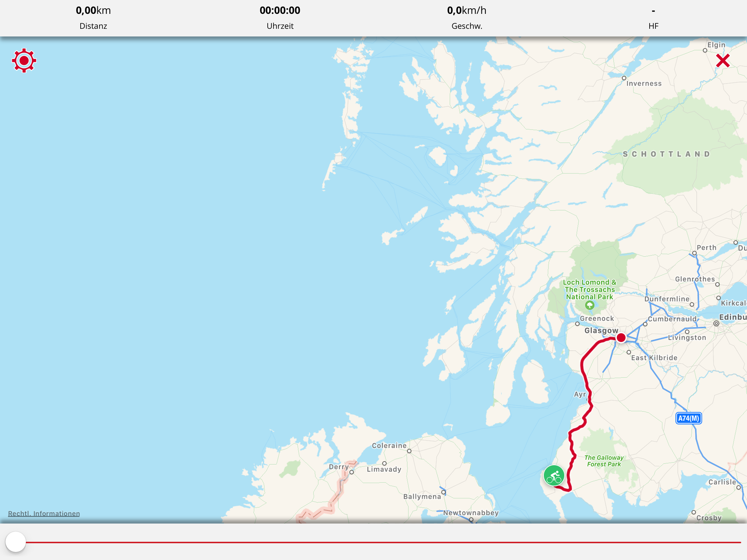The height and width of the screenshot is (560, 747).
Task: Tap the Loch Lomond park tree icon
Action: pyautogui.click(x=589, y=305)
